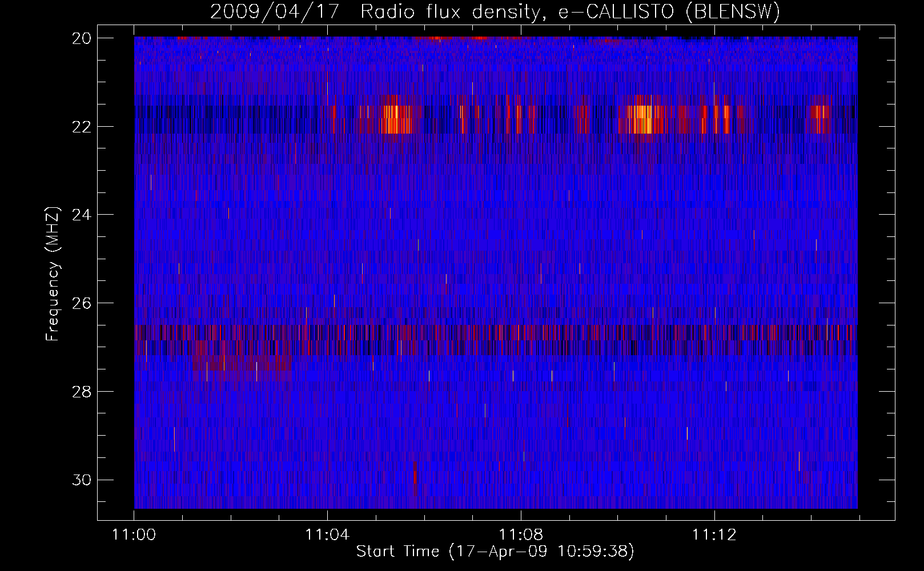The image size is (924, 571).
Task: Click the 11:00 time tick label
Action: coord(134,535)
